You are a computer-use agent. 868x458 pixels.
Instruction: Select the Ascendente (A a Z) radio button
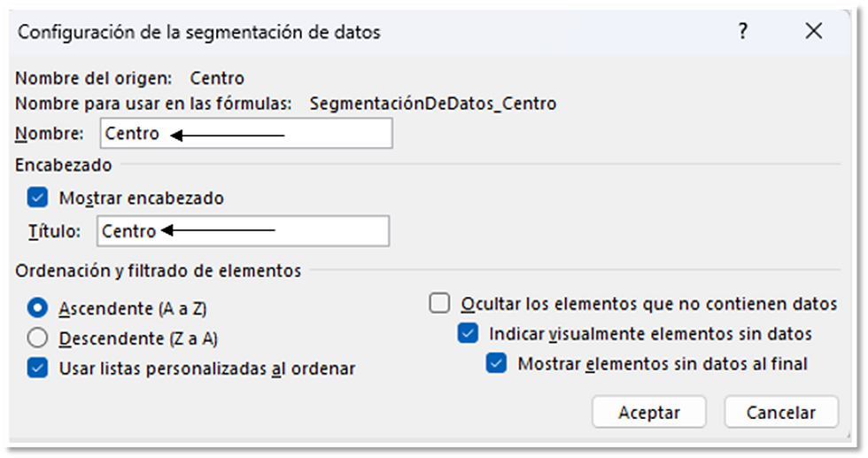pyautogui.click(x=37, y=308)
